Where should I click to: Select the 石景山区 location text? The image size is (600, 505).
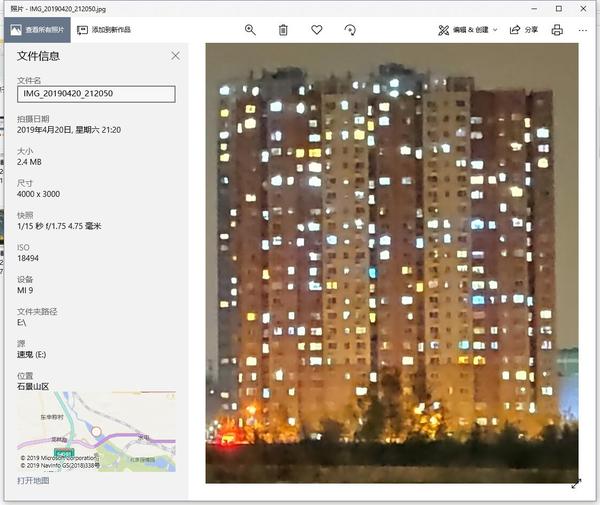tap(33, 386)
